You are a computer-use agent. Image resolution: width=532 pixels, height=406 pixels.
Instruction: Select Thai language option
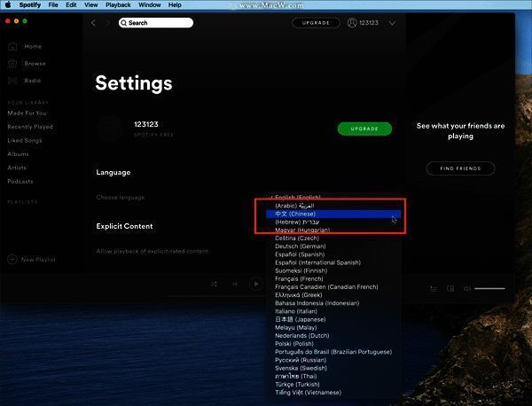tap(333, 377)
